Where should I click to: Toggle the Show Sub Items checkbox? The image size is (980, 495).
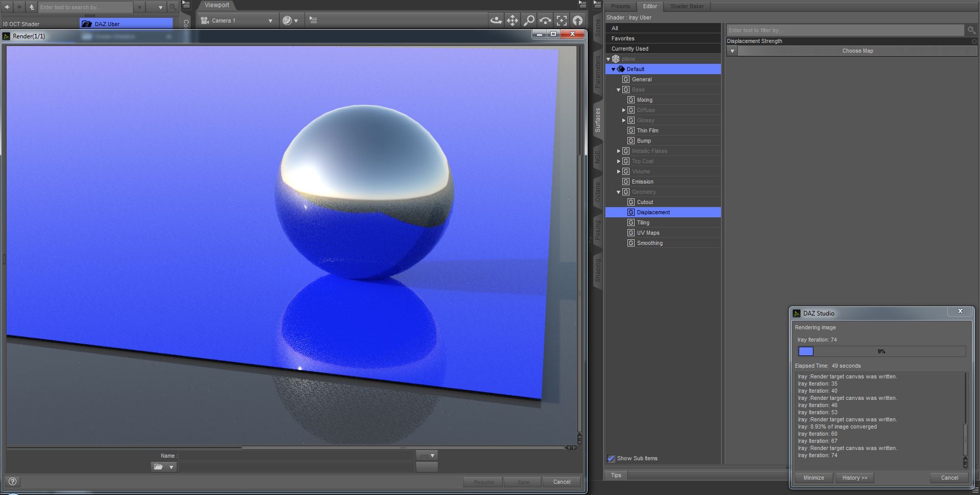click(611, 458)
